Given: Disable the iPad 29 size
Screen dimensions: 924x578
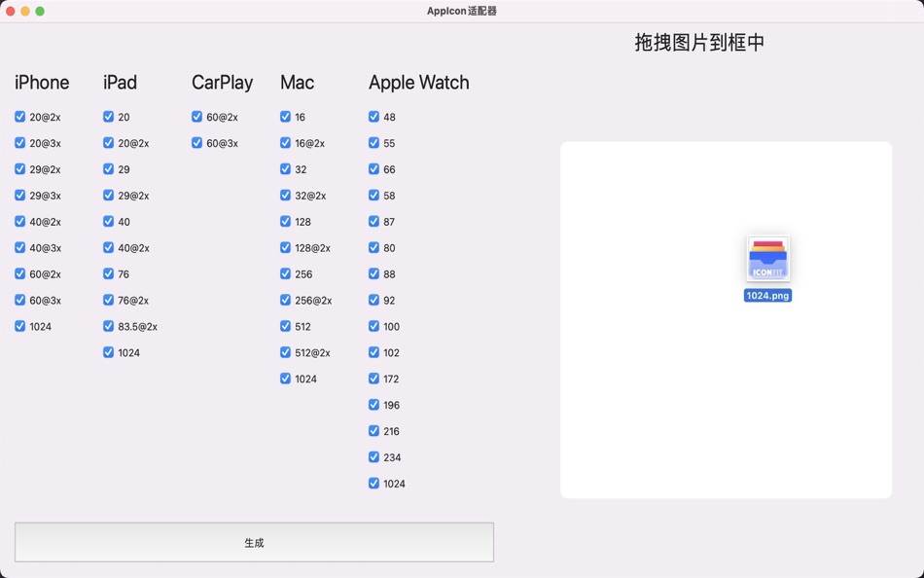Looking at the screenshot, I should pyautogui.click(x=108, y=169).
